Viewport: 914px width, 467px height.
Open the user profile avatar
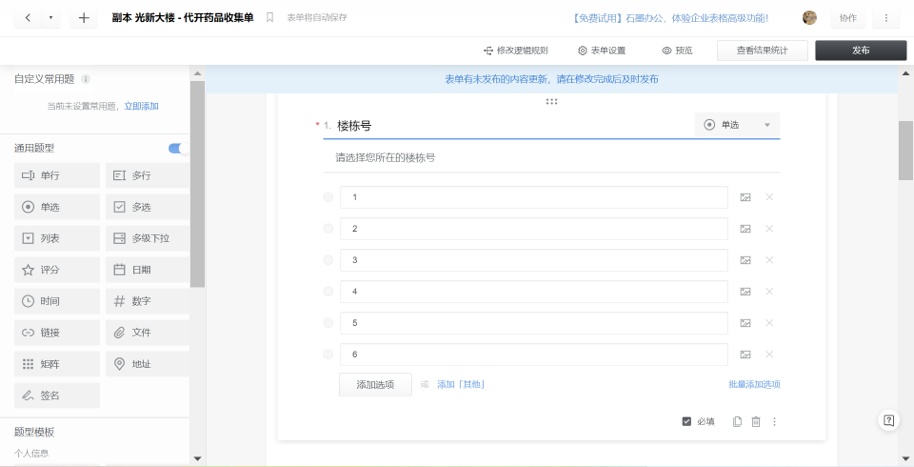(x=810, y=18)
